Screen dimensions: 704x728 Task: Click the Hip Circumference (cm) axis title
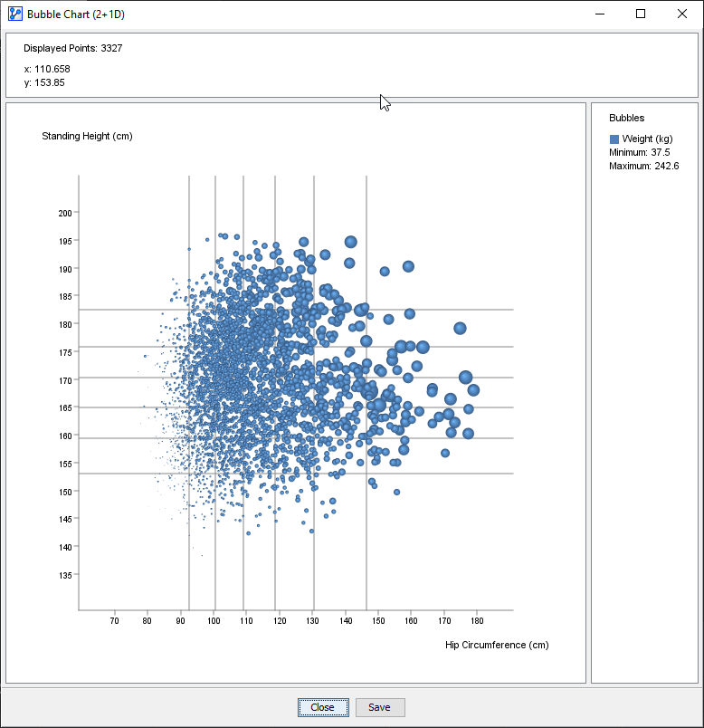click(497, 646)
